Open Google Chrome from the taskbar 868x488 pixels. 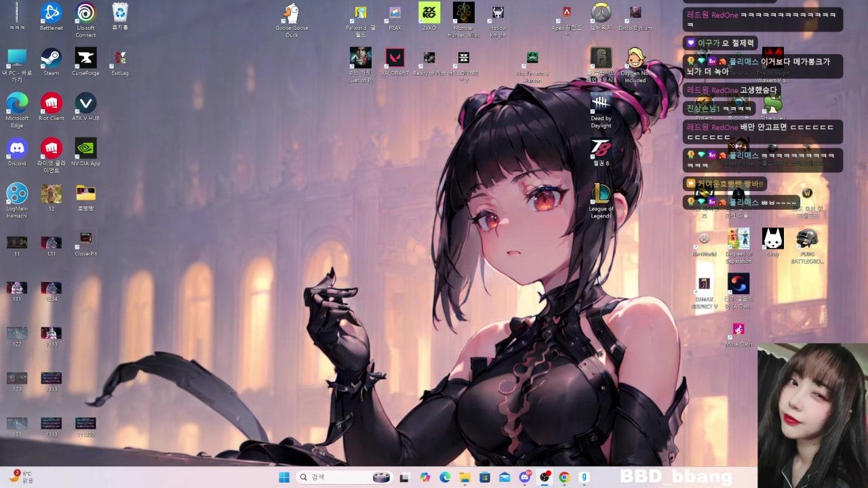pyautogui.click(x=564, y=477)
